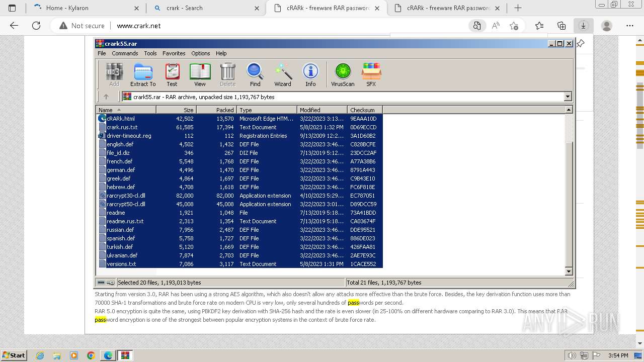This screenshot has width=644, height=362.
Task: Click the taskbar volume icon
Action: pyautogui.click(x=572, y=355)
